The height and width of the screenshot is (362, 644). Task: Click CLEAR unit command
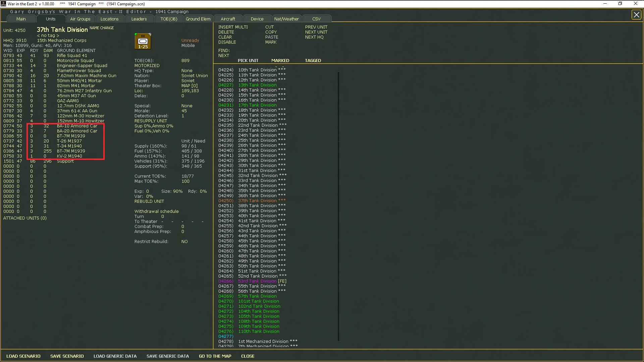click(x=225, y=37)
